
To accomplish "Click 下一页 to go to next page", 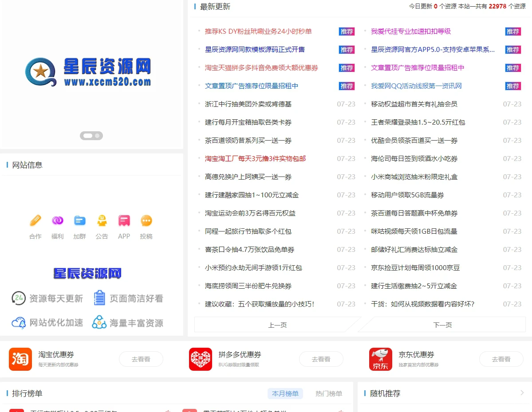I will tap(443, 325).
